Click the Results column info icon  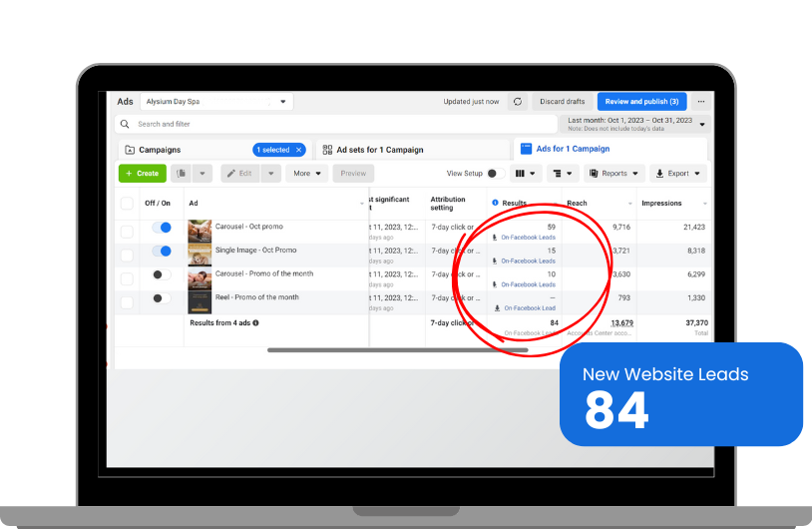[x=495, y=203]
